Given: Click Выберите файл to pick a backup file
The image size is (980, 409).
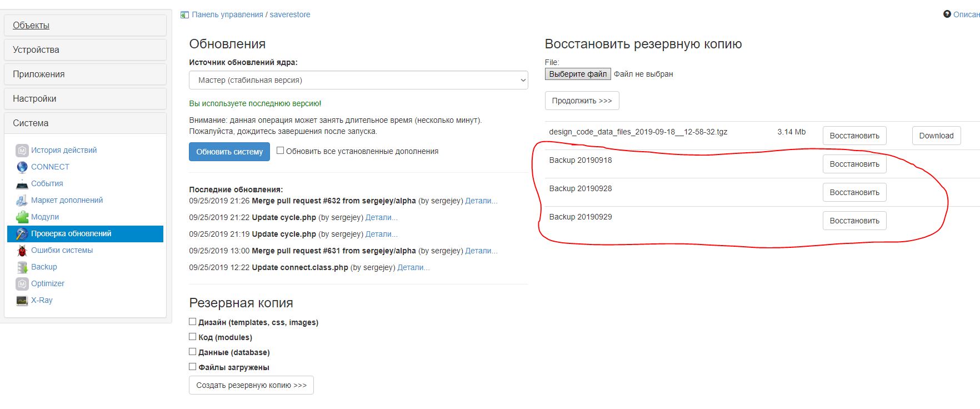Looking at the screenshot, I should click(x=577, y=73).
